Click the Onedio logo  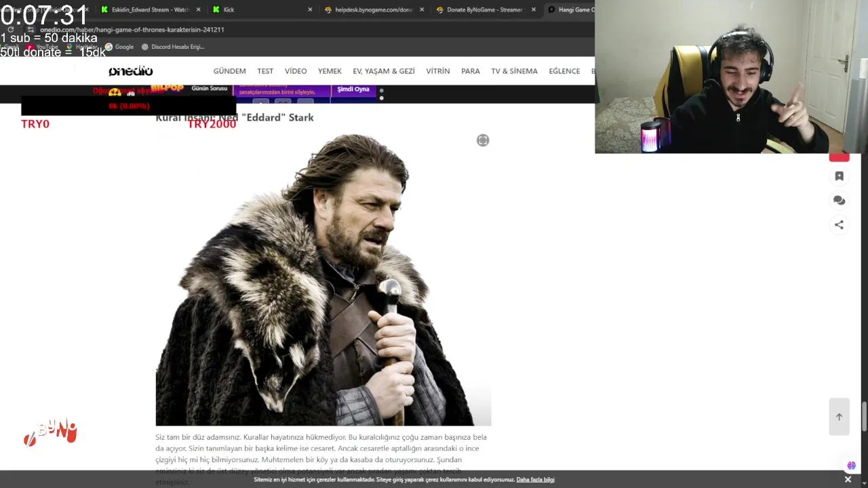click(x=130, y=71)
